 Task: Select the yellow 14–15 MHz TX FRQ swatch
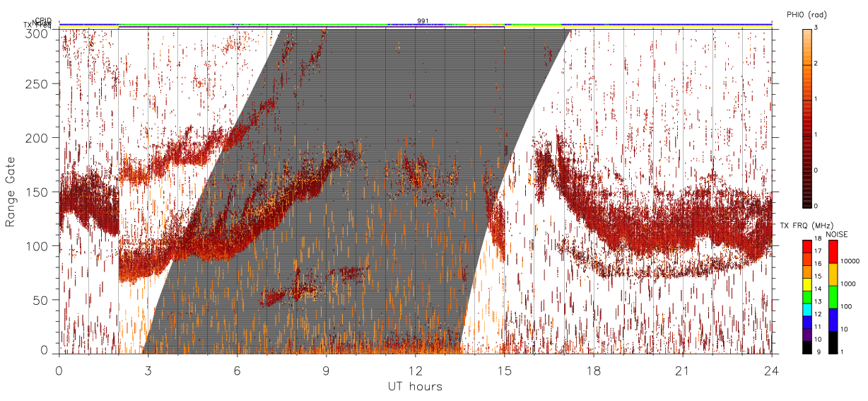tap(807, 284)
